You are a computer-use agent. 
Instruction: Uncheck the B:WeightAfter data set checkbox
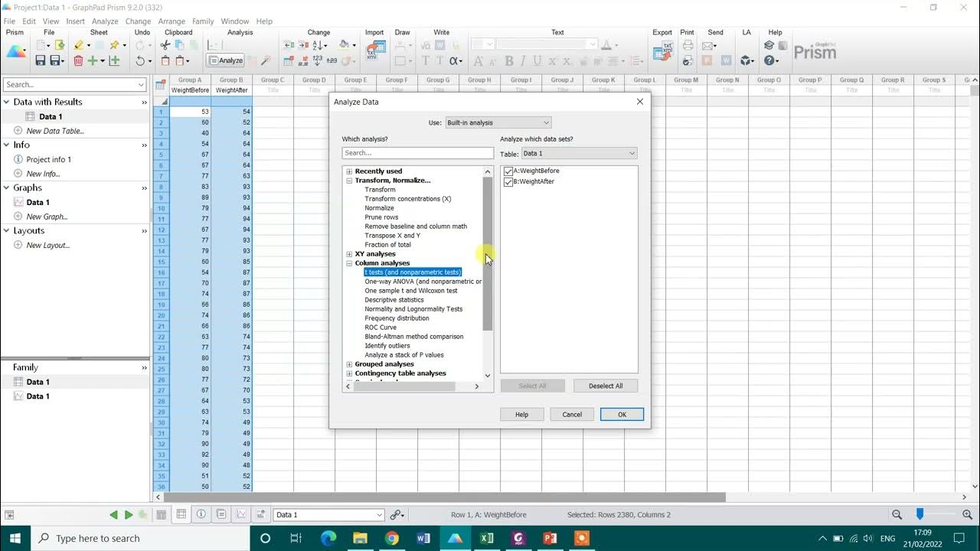[508, 182]
